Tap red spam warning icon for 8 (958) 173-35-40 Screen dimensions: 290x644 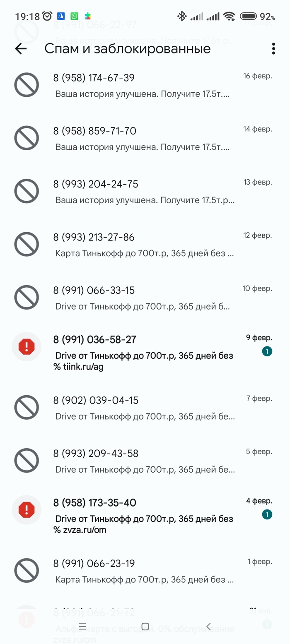[27, 509]
